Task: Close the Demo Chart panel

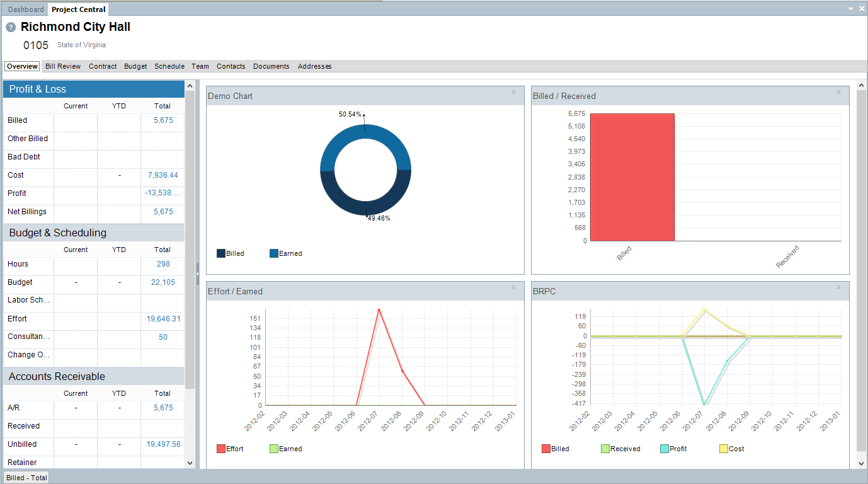Action: [x=513, y=92]
